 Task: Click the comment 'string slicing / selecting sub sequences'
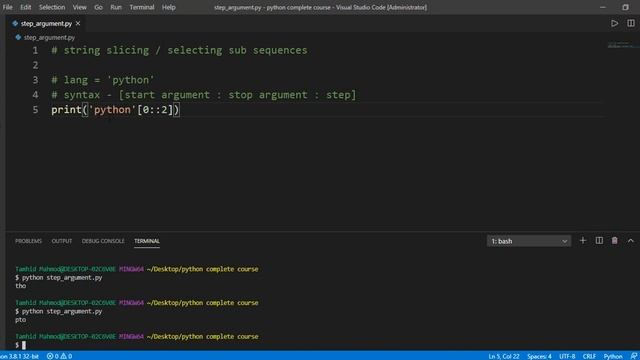coord(179,50)
